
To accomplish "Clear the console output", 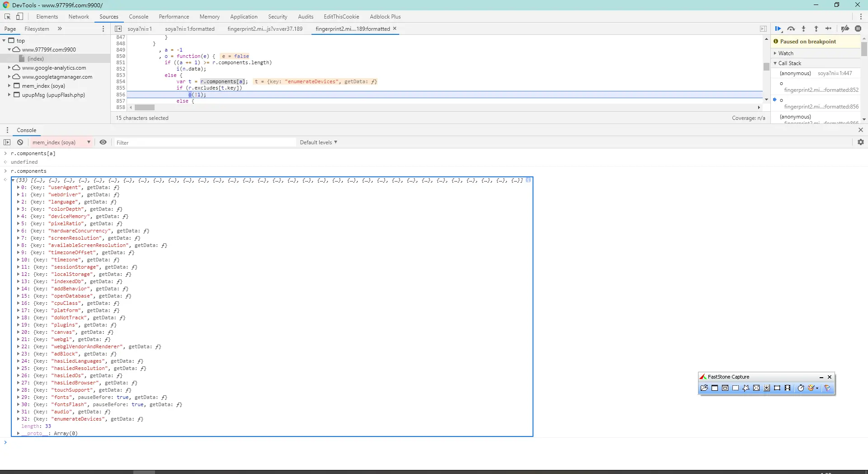I will coord(20,142).
